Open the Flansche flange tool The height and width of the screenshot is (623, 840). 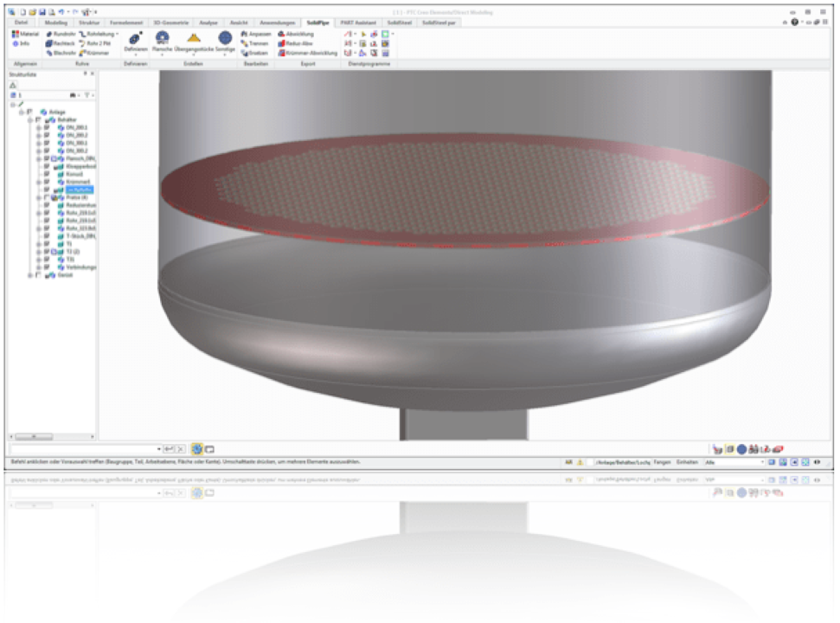[162, 38]
